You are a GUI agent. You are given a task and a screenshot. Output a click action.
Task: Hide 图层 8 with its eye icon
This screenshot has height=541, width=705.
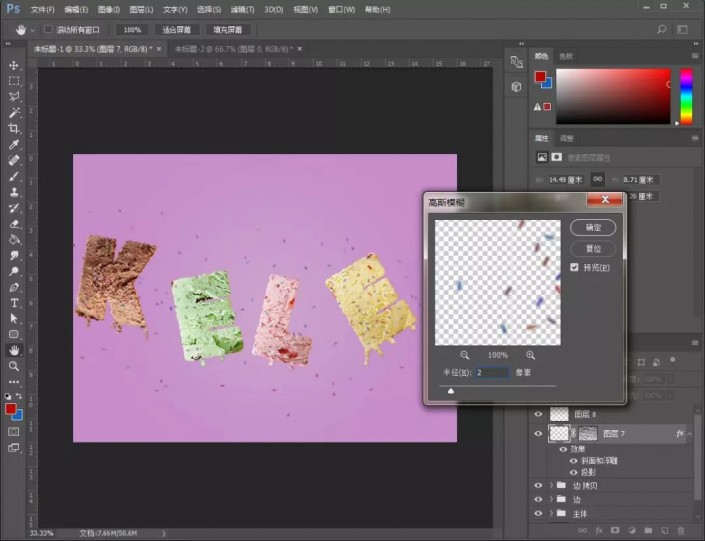(x=538, y=414)
